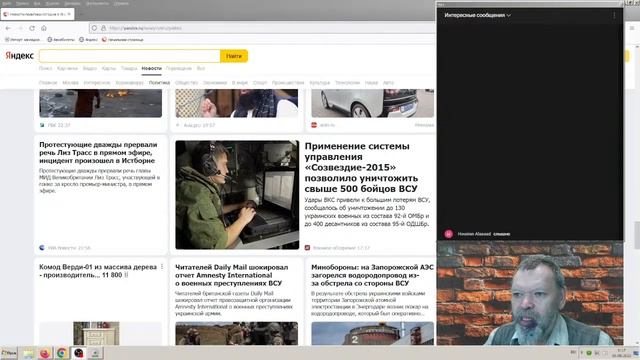Open the Daily Mail Amnesty International headline
The width and height of the screenshot is (640, 360).
click(231, 275)
